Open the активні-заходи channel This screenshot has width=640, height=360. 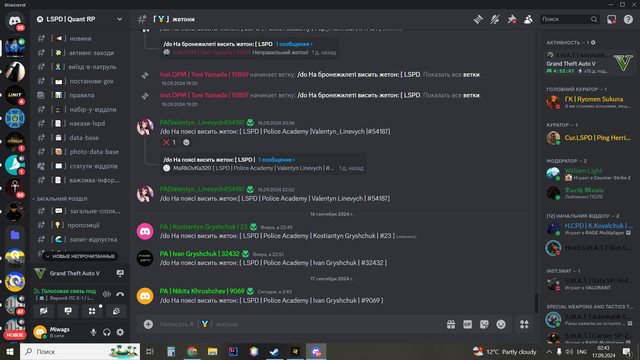tap(80, 53)
